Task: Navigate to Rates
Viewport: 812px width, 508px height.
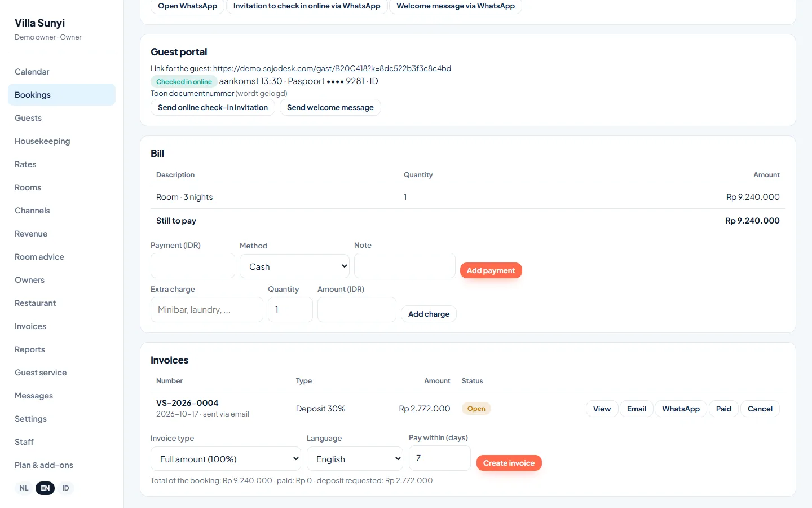Action: [61, 164]
